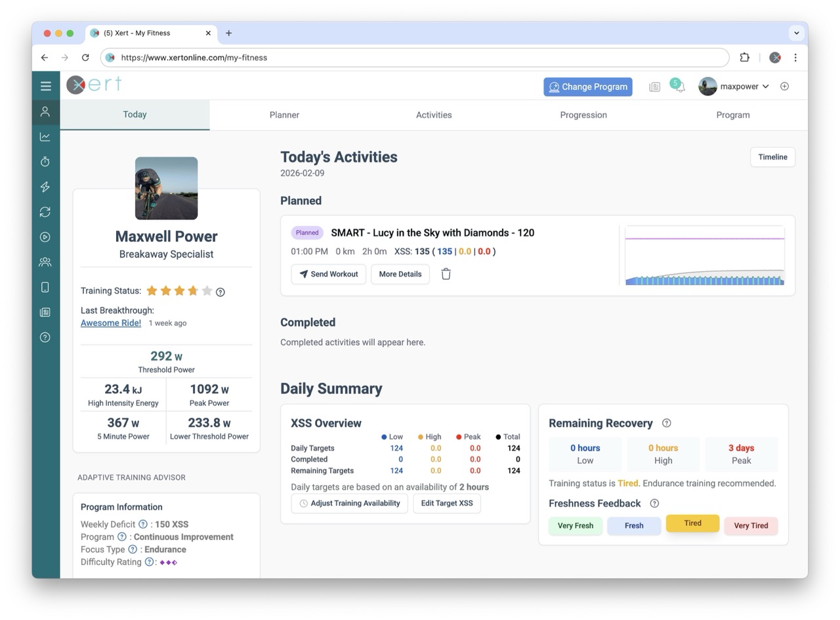Open the community people sidebar icon

click(x=45, y=262)
